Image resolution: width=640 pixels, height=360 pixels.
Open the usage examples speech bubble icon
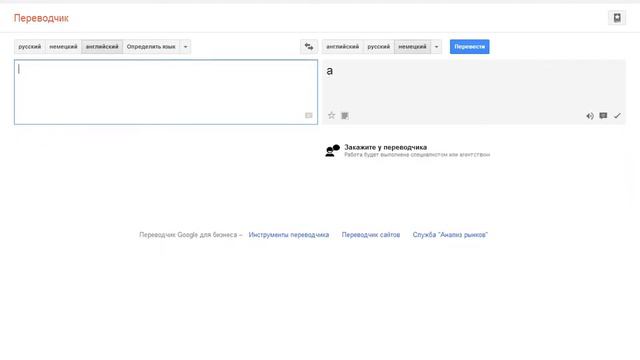(x=603, y=116)
